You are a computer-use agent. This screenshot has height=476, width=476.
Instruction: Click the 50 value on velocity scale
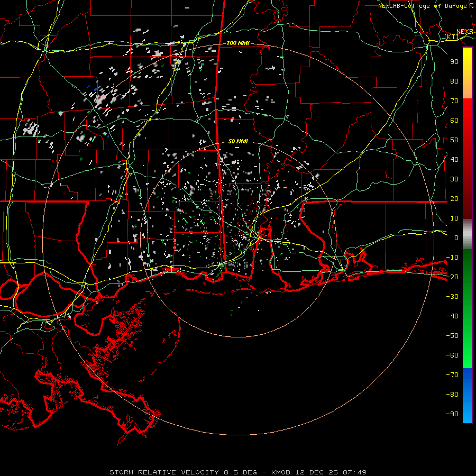click(x=454, y=140)
